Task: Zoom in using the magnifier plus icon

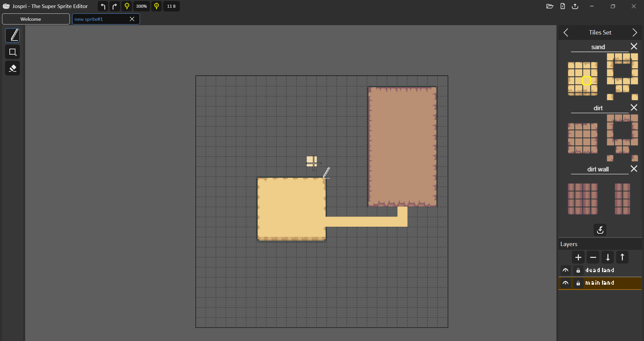Action: (156, 6)
